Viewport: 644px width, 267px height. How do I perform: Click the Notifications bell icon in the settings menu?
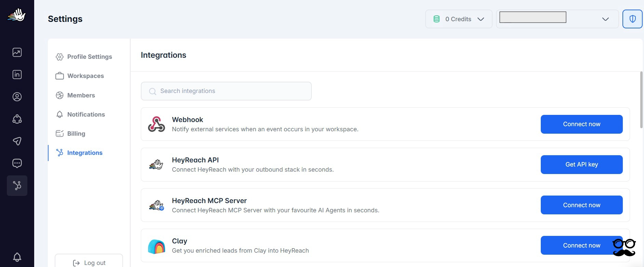click(x=59, y=115)
